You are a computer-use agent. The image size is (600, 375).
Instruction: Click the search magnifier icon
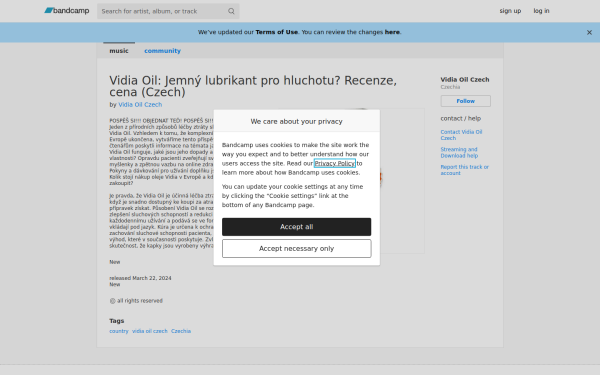point(231,11)
